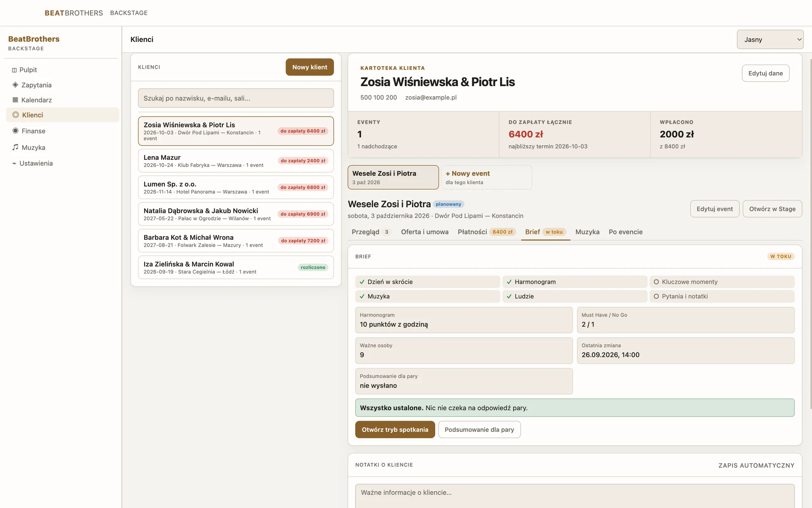Image resolution: width=812 pixels, height=508 pixels.
Task: Add a new event via Nowy event card
Action: (x=487, y=177)
